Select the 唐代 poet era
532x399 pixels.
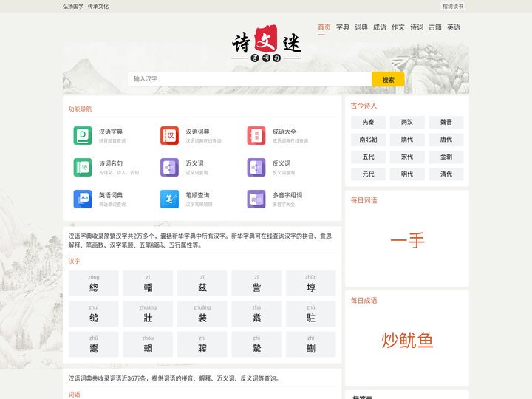coord(446,140)
